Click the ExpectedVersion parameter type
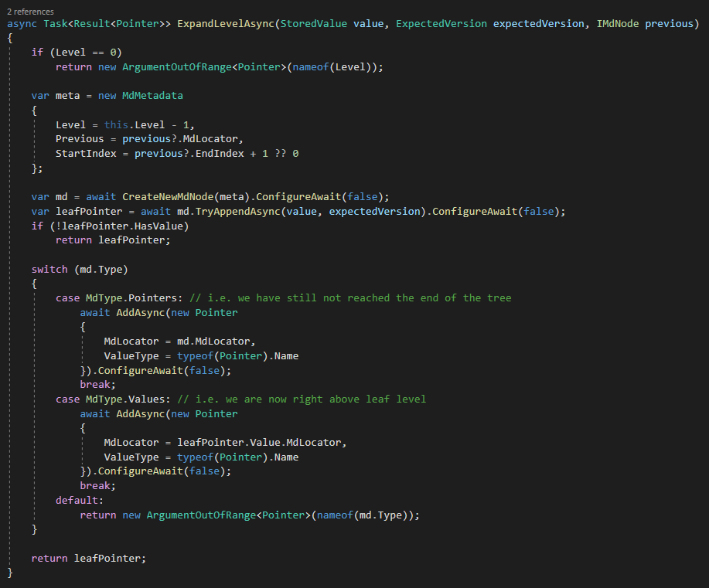709x588 pixels. click(441, 23)
